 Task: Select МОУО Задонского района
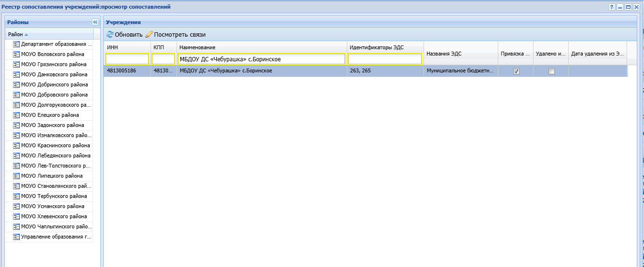click(x=48, y=125)
